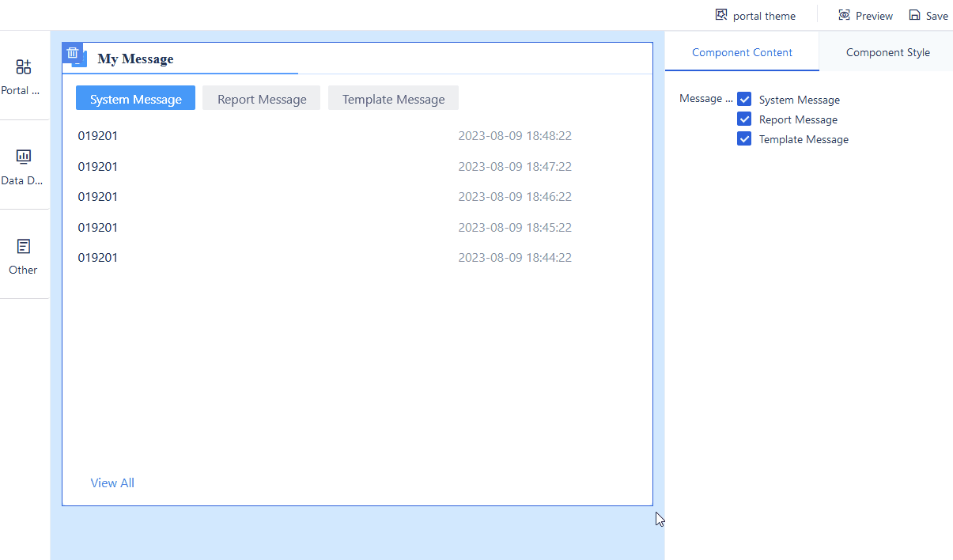The width and height of the screenshot is (953, 560).
Task: Click the View All link
Action: (x=112, y=482)
